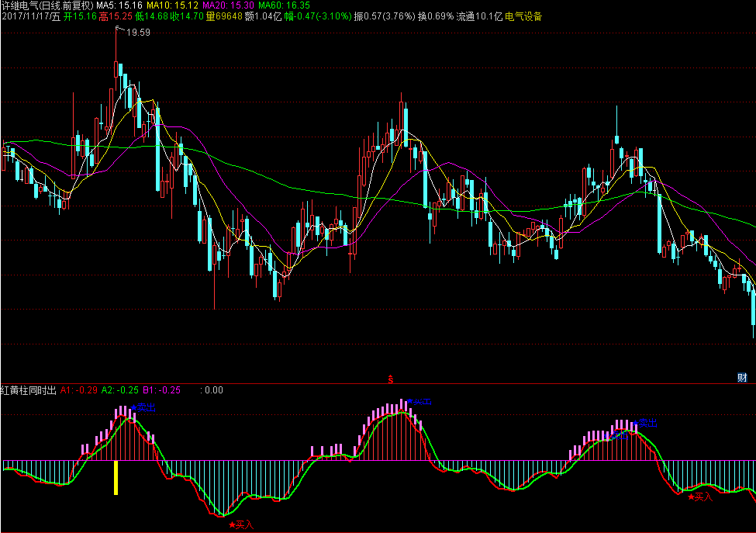Select the rightmost 卖出 sell signal marker
This screenshot has width=756, height=533.
click(645, 423)
